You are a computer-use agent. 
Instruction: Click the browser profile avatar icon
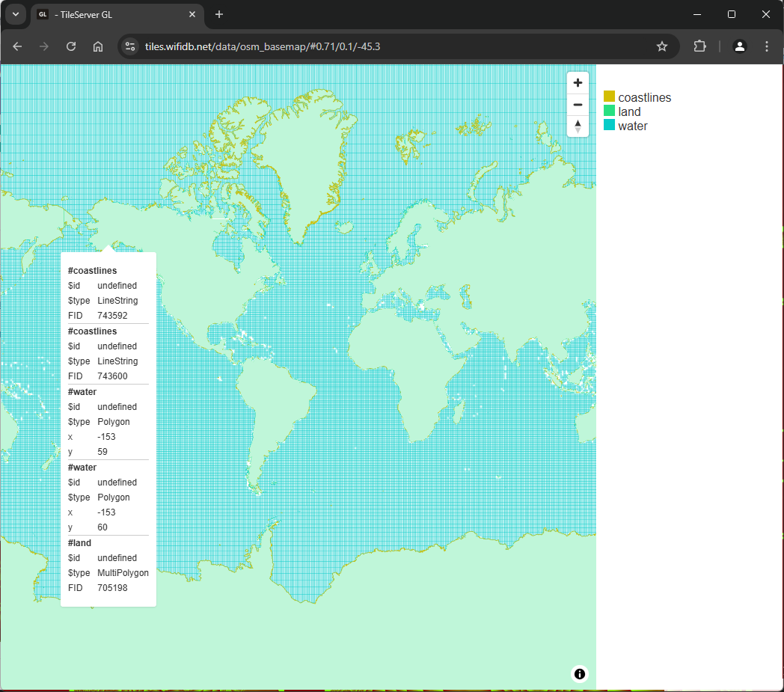739,46
